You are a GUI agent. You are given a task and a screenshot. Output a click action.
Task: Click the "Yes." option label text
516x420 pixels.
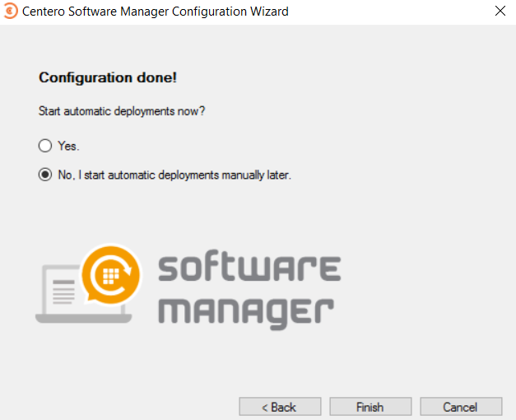click(x=69, y=146)
